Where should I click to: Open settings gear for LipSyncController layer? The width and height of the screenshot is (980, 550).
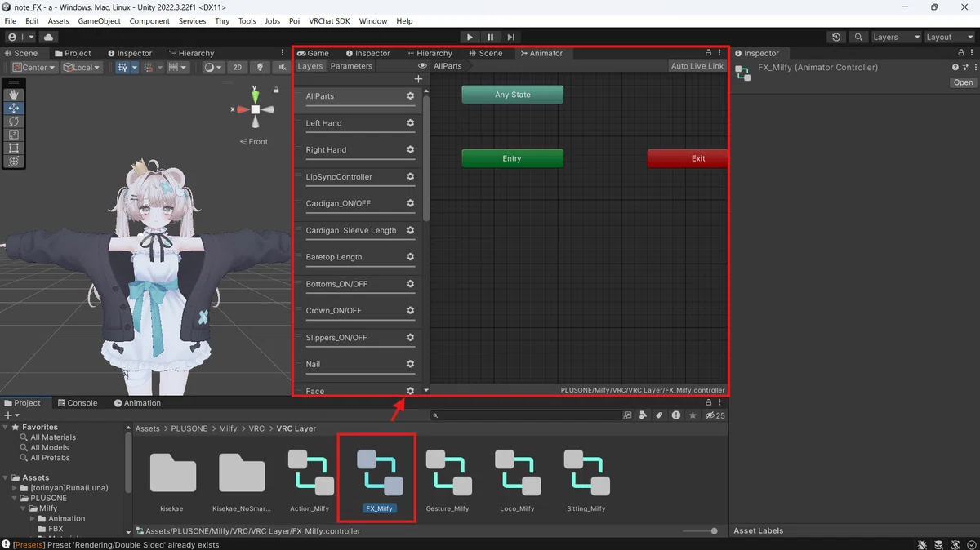point(410,177)
